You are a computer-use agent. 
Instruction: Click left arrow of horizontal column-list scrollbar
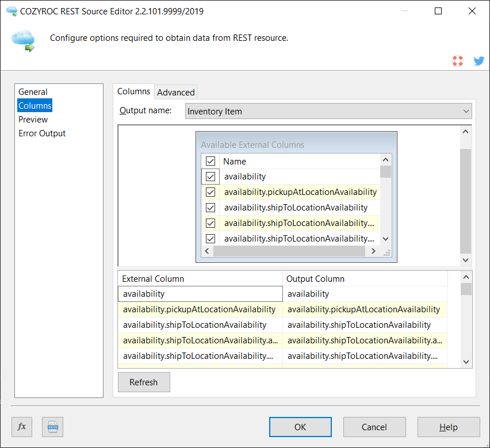click(x=207, y=251)
